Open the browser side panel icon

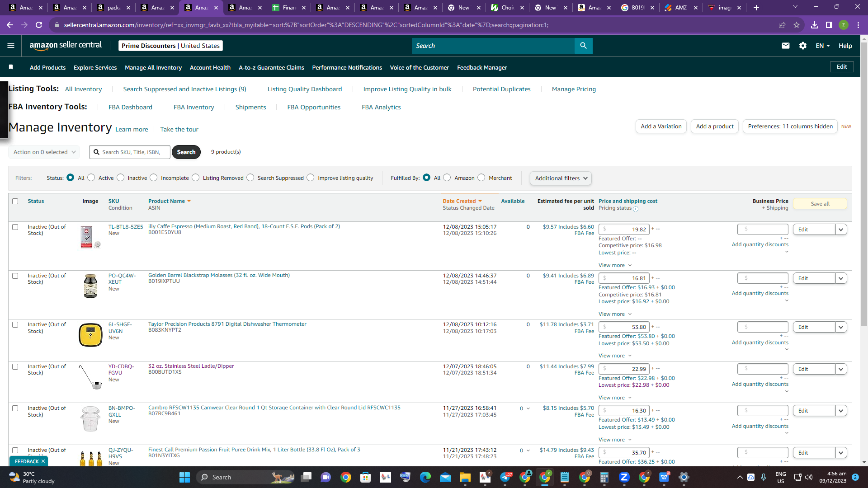[x=829, y=25]
